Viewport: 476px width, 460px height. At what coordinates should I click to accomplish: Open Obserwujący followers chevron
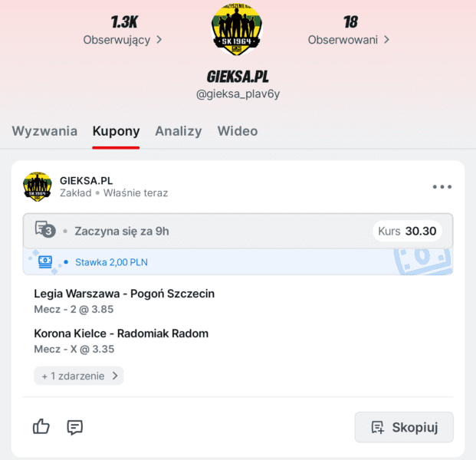coord(159,40)
